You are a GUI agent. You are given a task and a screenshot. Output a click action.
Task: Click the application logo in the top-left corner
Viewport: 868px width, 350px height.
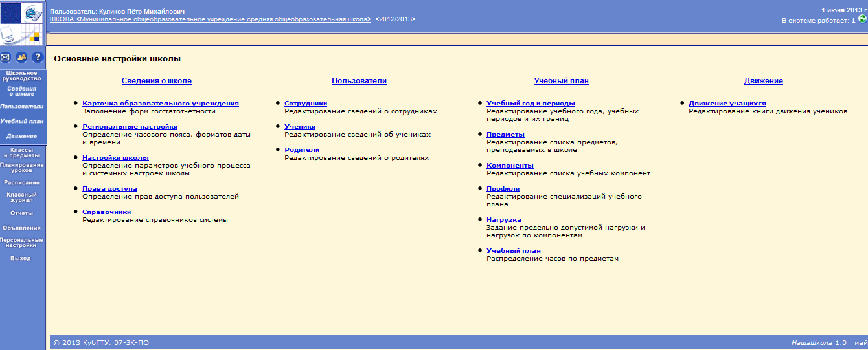pyautogui.click(x=23, y=23)
